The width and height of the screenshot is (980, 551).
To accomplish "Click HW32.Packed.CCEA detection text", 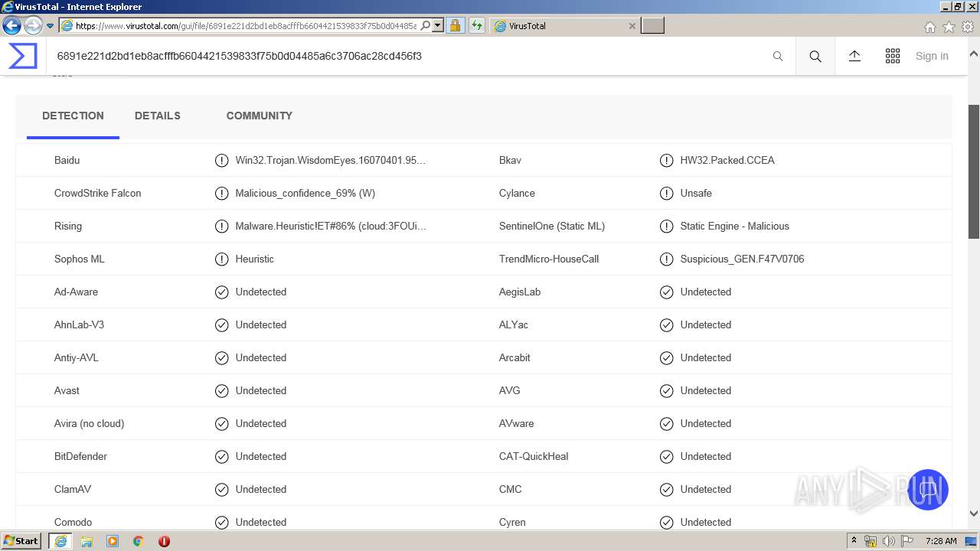I will 727,161.
